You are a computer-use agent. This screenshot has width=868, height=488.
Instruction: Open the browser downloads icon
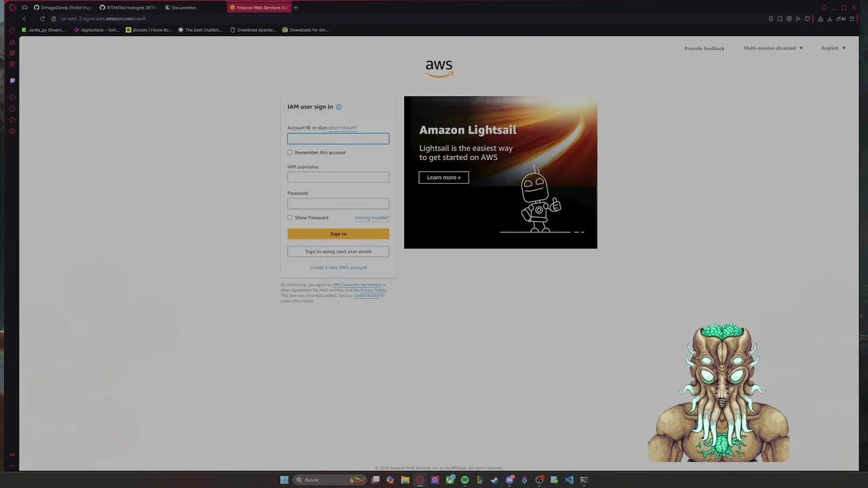830,19
